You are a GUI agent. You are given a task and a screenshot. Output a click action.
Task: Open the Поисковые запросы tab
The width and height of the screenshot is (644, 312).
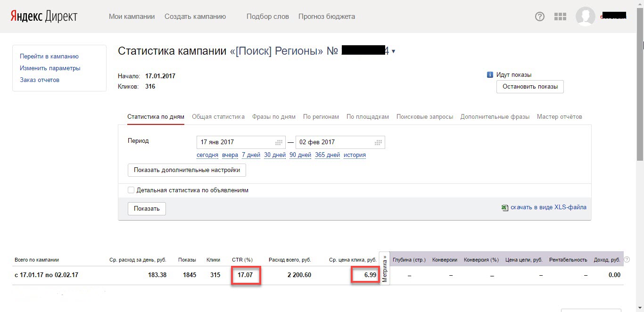pos(424,117)
